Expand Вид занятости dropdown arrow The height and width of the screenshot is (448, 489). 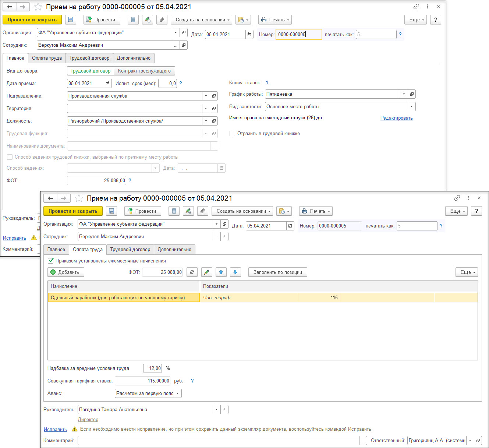pos(412,106)
